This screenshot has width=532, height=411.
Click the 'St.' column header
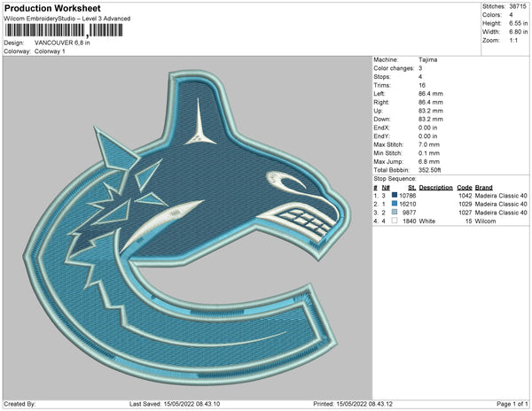pyautogui.click(x=412, y=188)
